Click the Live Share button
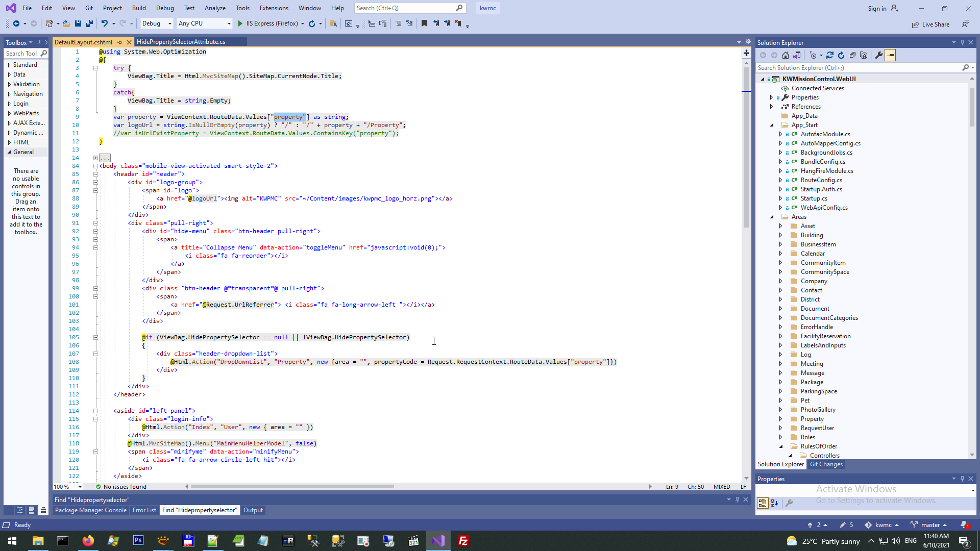This screenshot has height=551, width=980. click(930, 24)
